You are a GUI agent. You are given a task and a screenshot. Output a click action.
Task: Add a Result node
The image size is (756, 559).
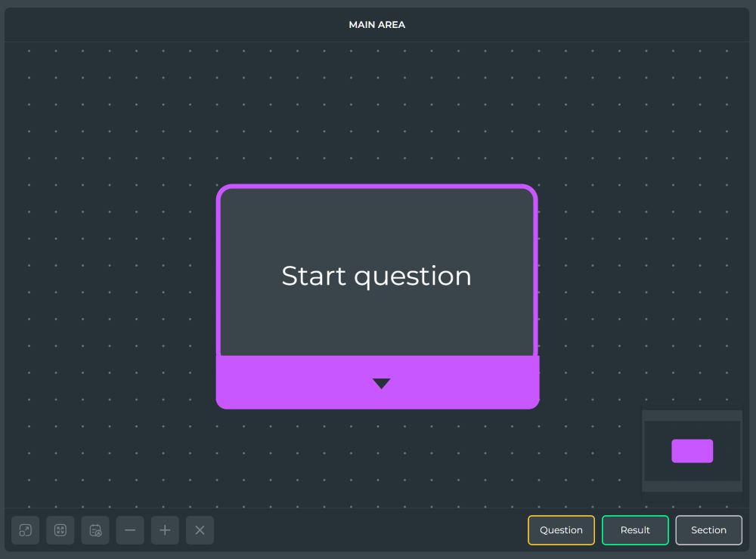click(x=635, y=530)
